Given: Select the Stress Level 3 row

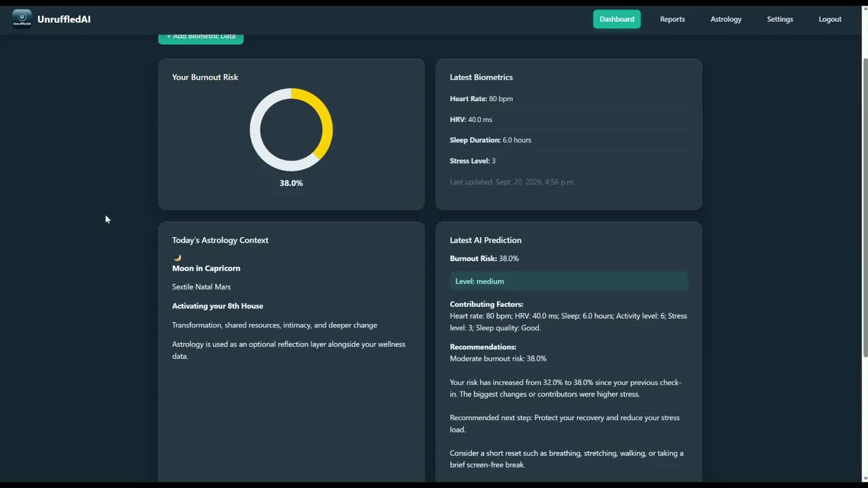Looking at the screenshot, I should (x=568, y=161).
